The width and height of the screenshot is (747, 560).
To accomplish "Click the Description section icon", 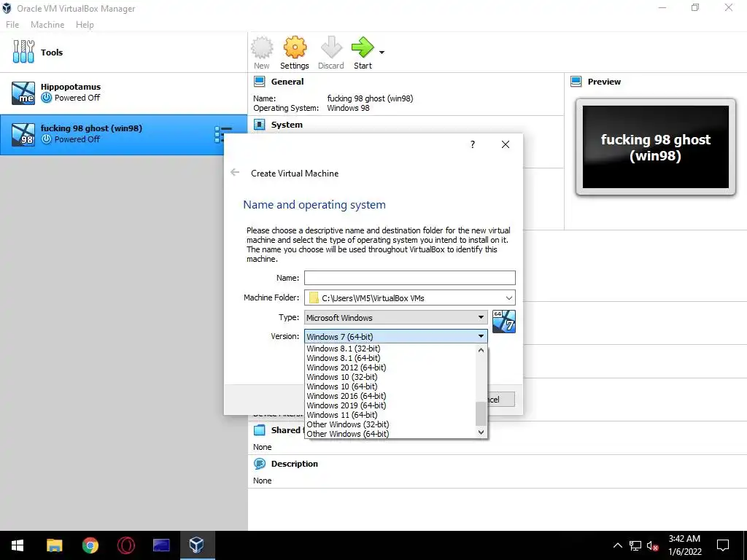I will (x=260, y=463).
